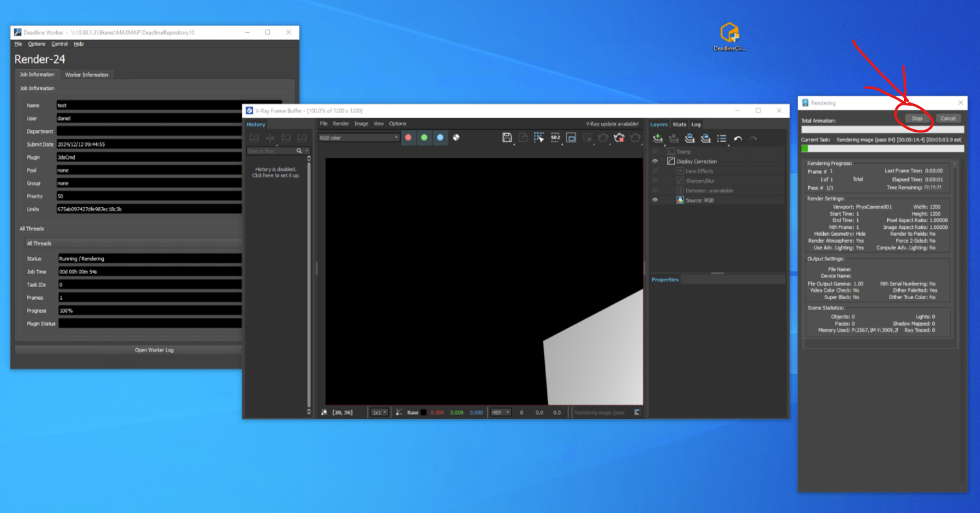Click the black color swatch beside Raw
Screen dimensions: 980x513
424,412
